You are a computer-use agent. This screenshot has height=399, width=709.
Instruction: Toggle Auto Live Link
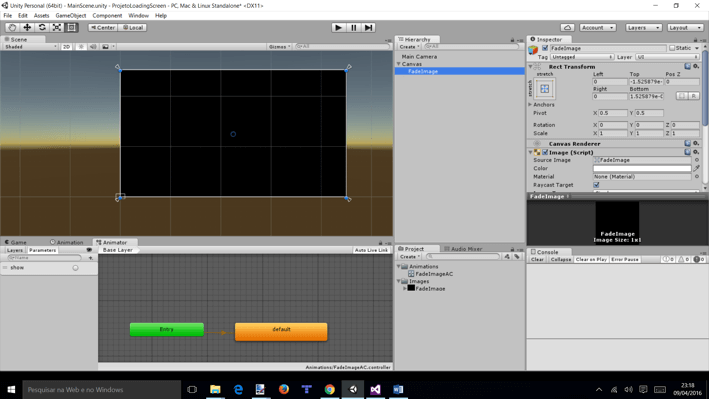[371, 250]
